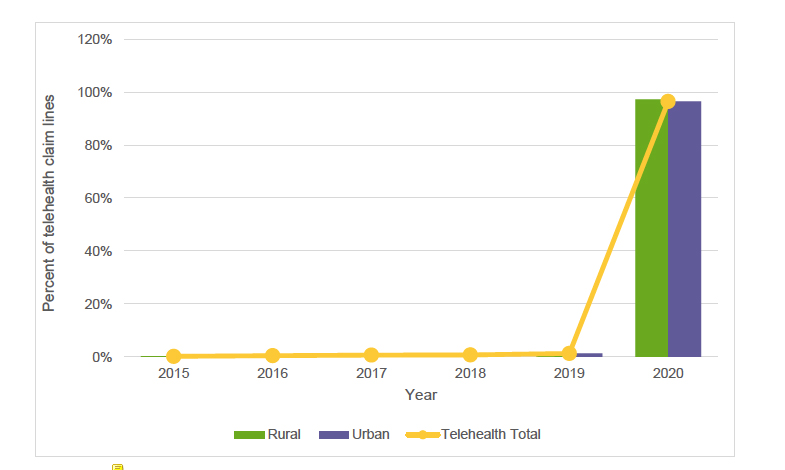Click the Telehealth Total legend text
The width and height of the screenshot is (785, 470).
pos(491,435)
